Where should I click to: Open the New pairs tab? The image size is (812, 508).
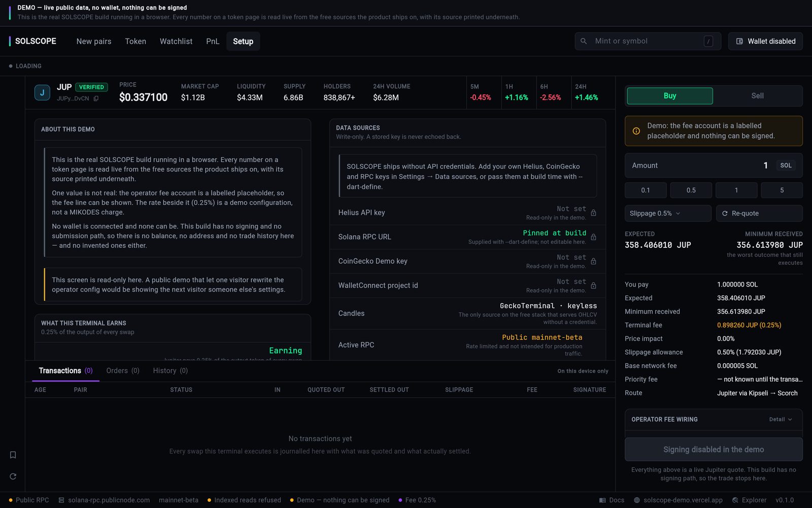click(x=94, y=41)
